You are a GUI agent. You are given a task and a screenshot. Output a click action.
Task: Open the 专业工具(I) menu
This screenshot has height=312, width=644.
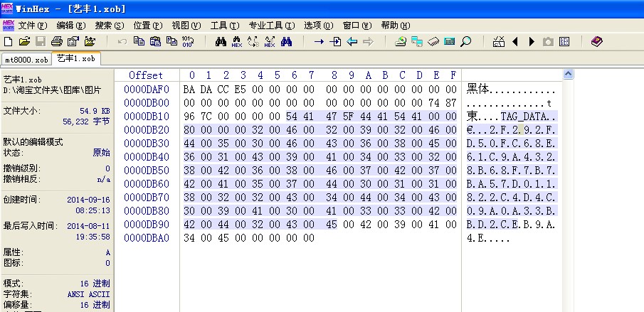click(x=270, y=26)
